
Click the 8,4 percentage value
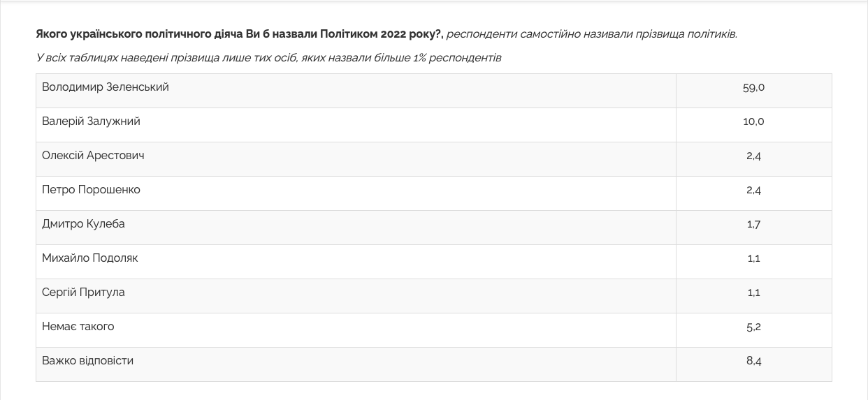(x=753, y=361)
